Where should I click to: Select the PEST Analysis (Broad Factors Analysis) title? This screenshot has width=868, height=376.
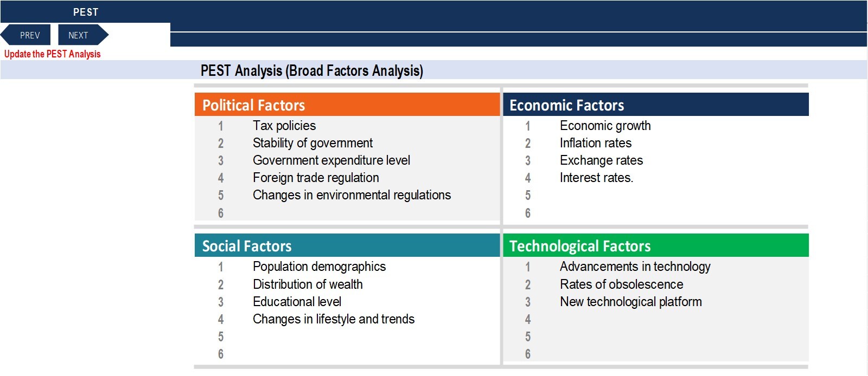(x=312, y=70)
